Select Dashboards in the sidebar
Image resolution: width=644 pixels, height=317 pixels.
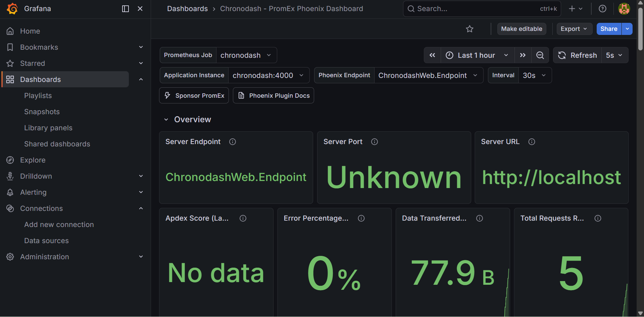(65, 80)
